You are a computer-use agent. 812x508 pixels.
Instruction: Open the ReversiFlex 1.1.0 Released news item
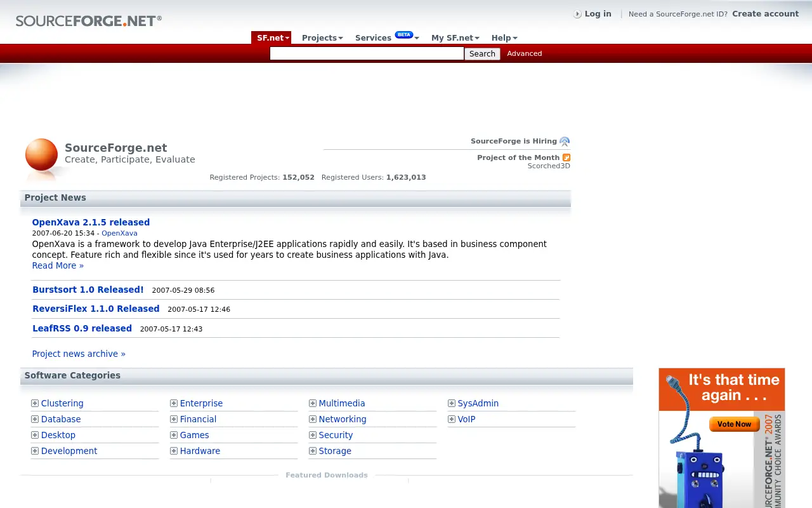(x=96, y=309)
